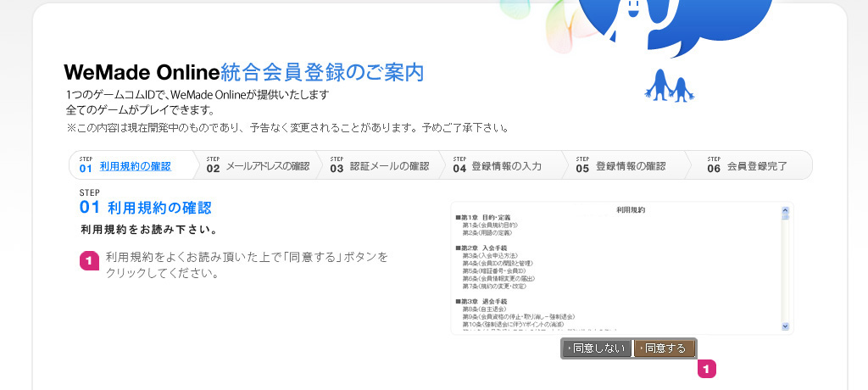Click 第2条(用語の定義) line
Viewport: 868px width, 390px height.
[x=487, y=232]
